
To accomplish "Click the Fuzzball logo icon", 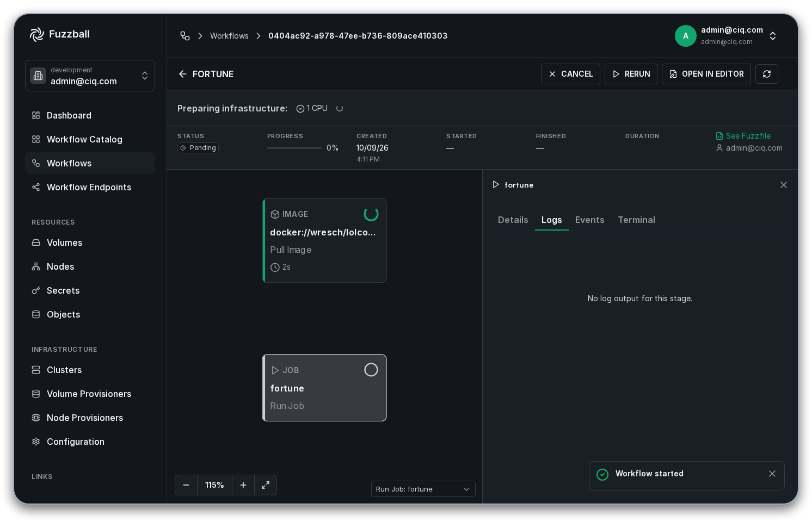I will coord(36,34).
